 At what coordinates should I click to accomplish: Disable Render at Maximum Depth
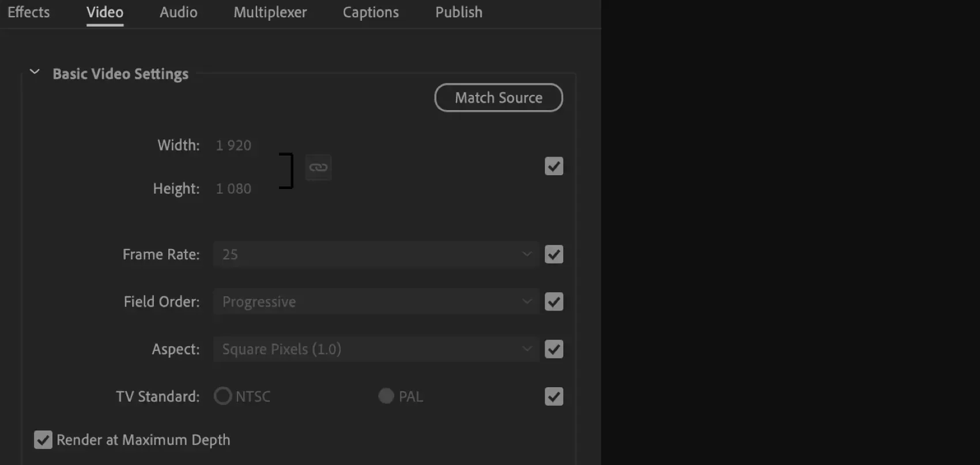43,439
